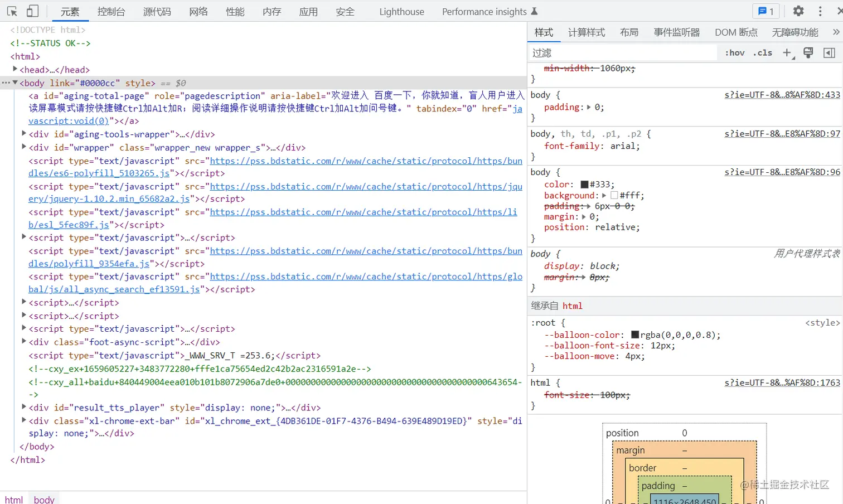Open the 网络 tab

coord(198,12)
